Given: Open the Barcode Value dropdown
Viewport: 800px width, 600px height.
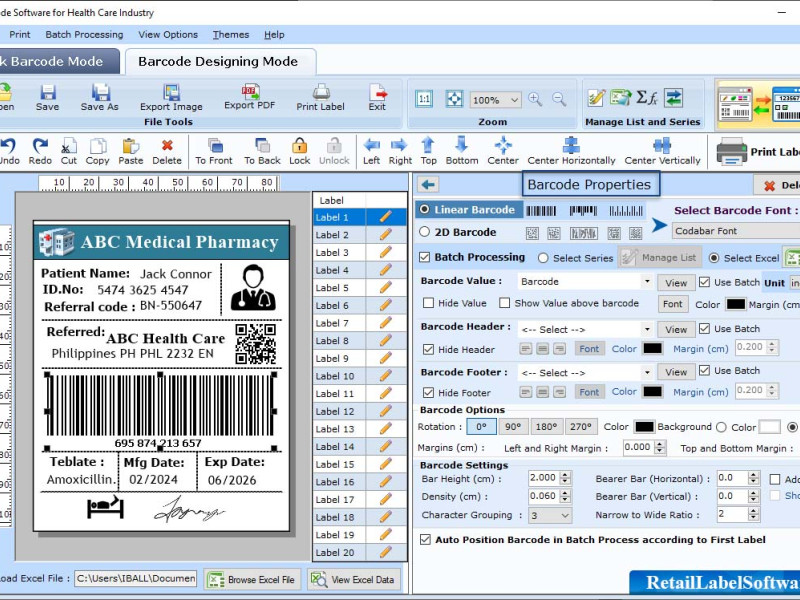Looking at the screenshot, I should click(x=647, y=282).
